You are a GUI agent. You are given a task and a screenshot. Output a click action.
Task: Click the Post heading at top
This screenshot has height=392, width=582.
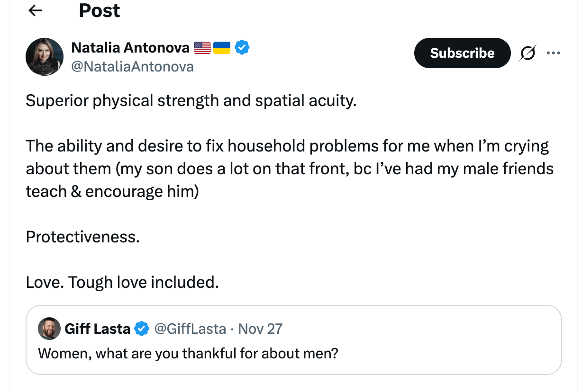99,11
